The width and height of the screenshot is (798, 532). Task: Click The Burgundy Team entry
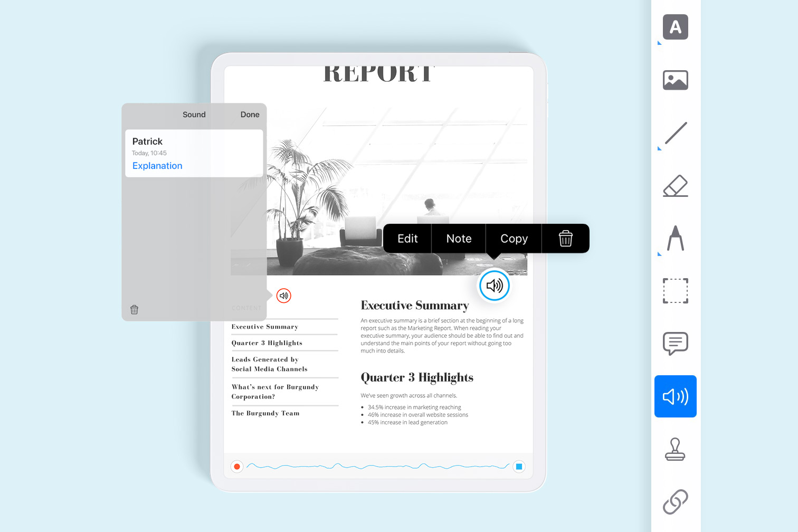point(265,413)
